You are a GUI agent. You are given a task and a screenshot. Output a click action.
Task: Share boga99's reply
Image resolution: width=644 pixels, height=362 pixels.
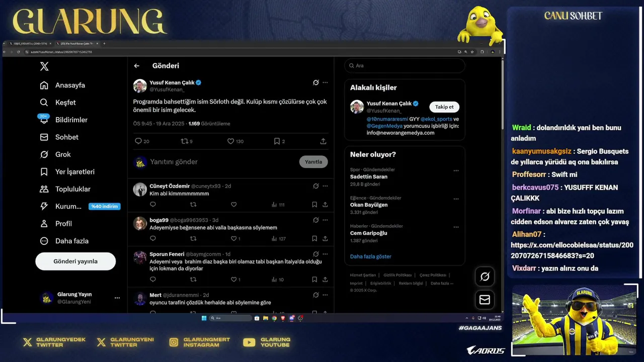point(325,239)
